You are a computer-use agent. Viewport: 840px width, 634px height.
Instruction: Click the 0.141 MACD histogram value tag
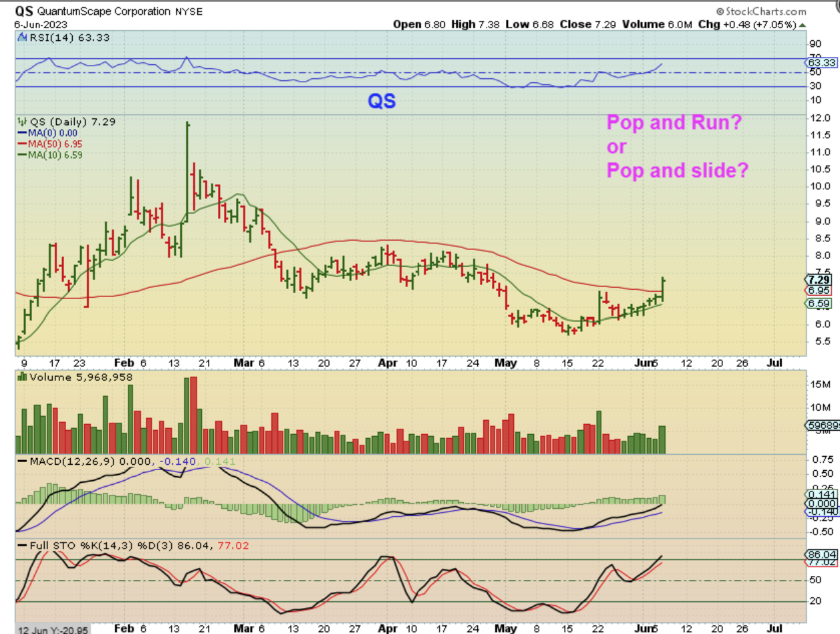pyautogui.click(x=820, y=494)
